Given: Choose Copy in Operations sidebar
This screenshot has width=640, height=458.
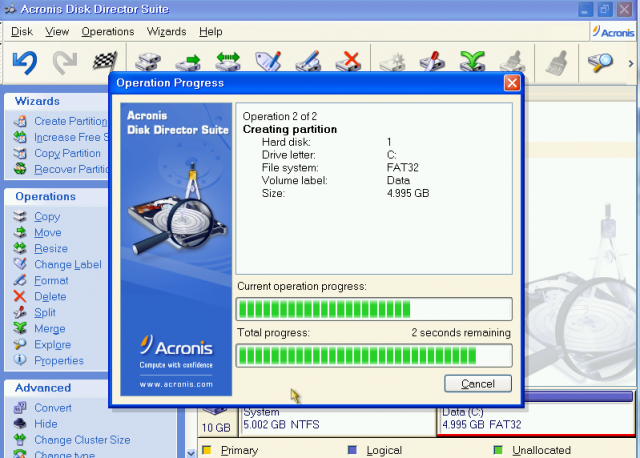Looking at the screenshot, I should coord(47,217).
